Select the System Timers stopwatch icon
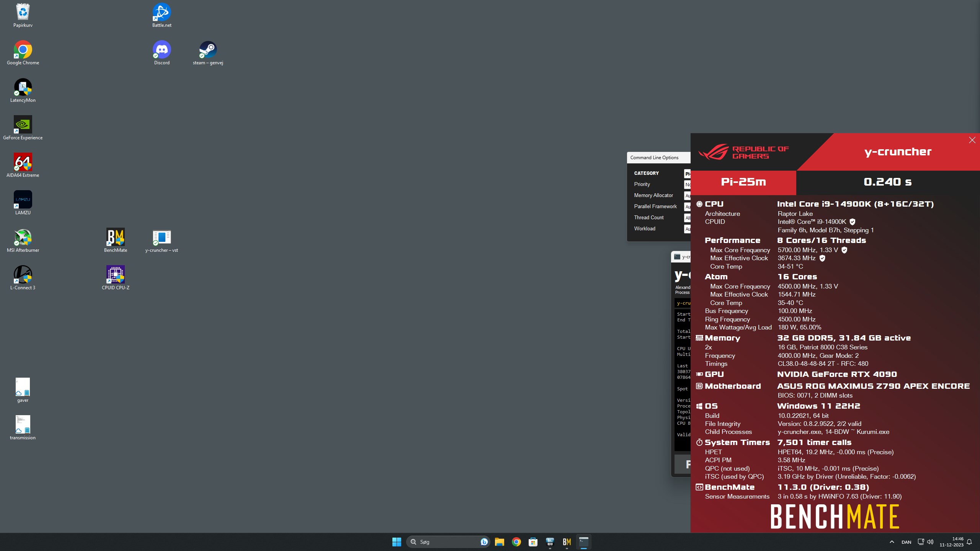The height and width of the screenshot is (551, 980). coord(699,442)
